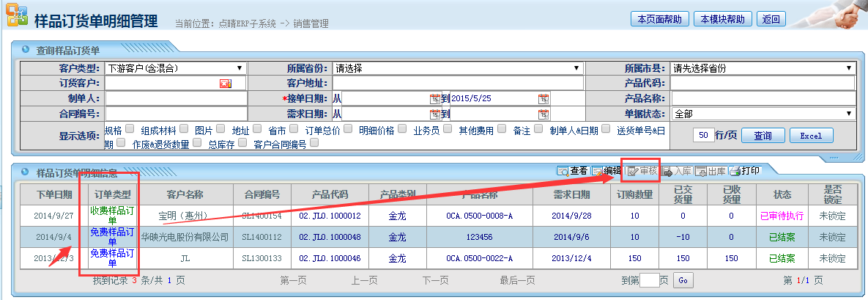Click the 最后一页 pagination link
The image size is (868, 300).
point(519,280)
